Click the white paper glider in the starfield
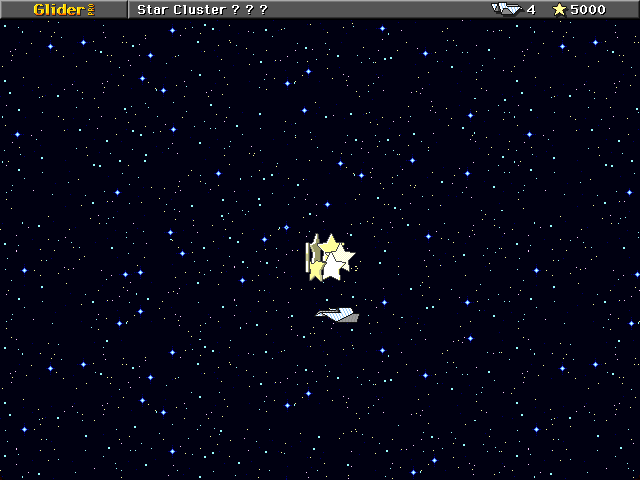This screenshot has height=480, width=640. [x=337, y=314]
